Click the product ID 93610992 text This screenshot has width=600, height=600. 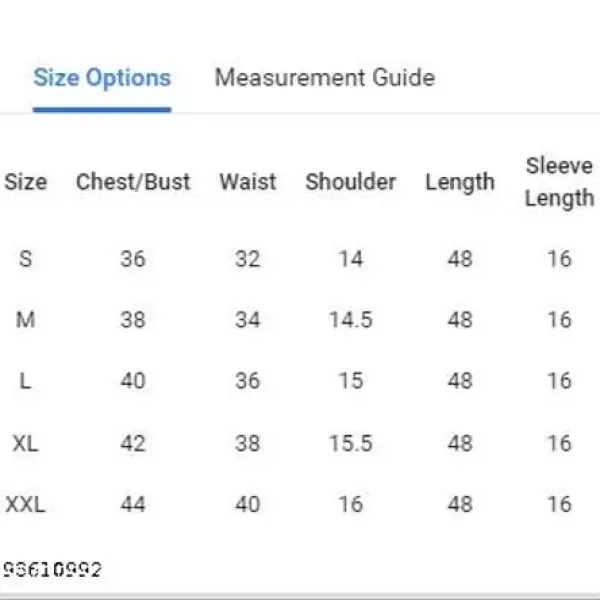click(x=52, y=570)
